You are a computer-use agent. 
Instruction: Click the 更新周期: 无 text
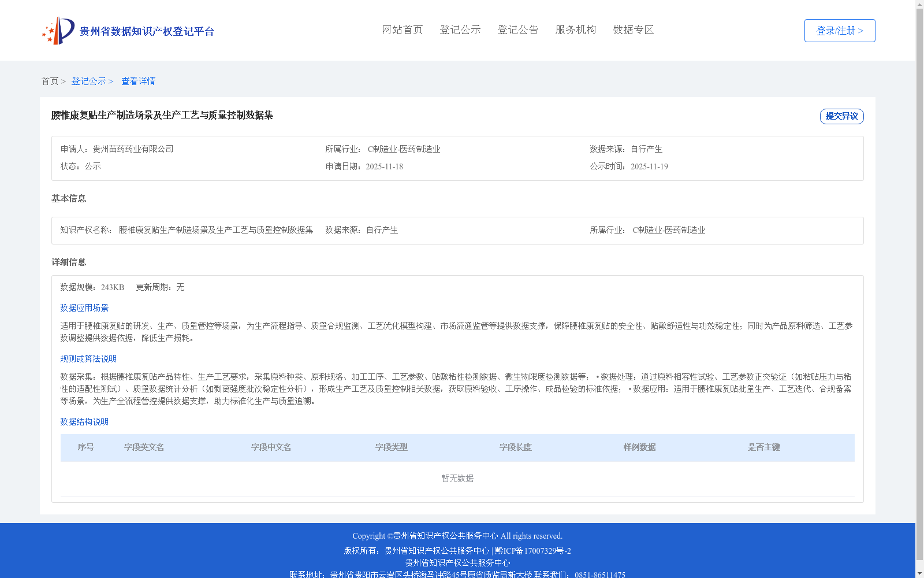160,287
